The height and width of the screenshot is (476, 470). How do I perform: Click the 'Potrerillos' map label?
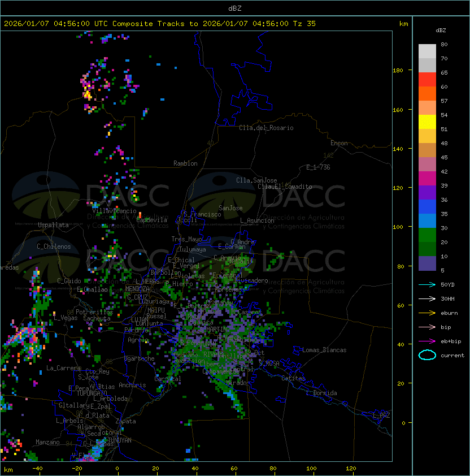94,312
